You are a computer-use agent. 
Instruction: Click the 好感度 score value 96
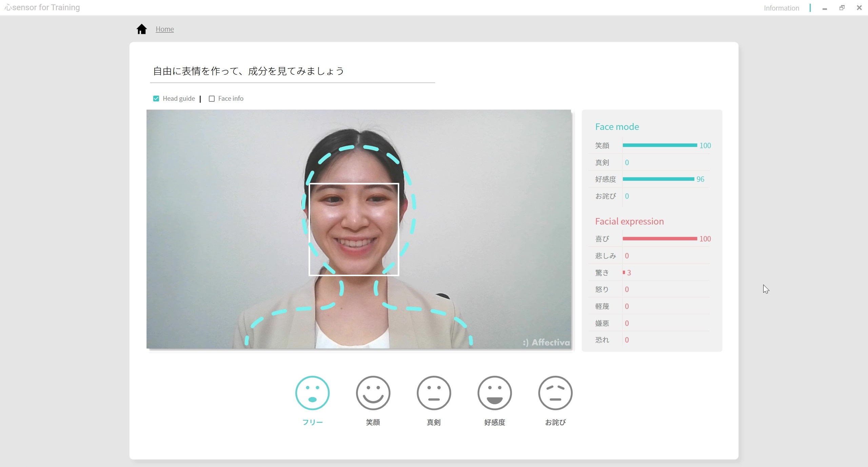[704, 179]
